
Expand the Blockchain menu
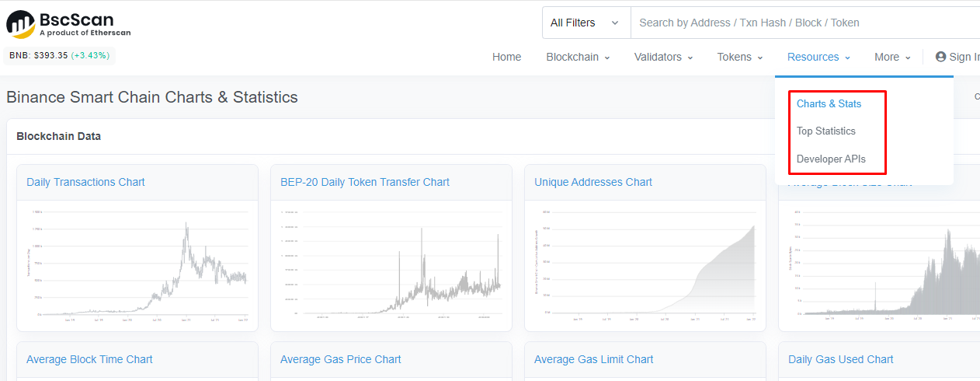pyautogui.click(x=578, y=57)
